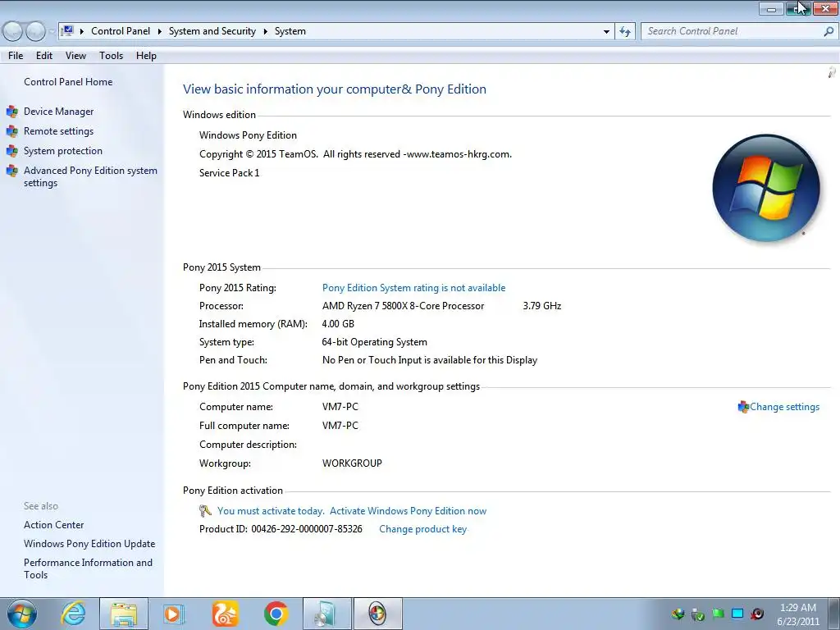Viewport: 840px width, 630px height.
Task: Click the Windows Pony Edition edition name
Action: pyautogui.click(x=248, y=135)
